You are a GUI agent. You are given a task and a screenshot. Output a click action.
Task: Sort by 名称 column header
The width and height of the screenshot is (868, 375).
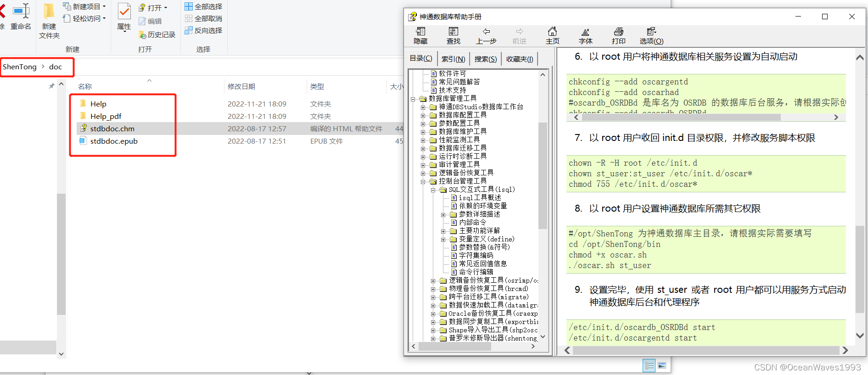(85, 86)
